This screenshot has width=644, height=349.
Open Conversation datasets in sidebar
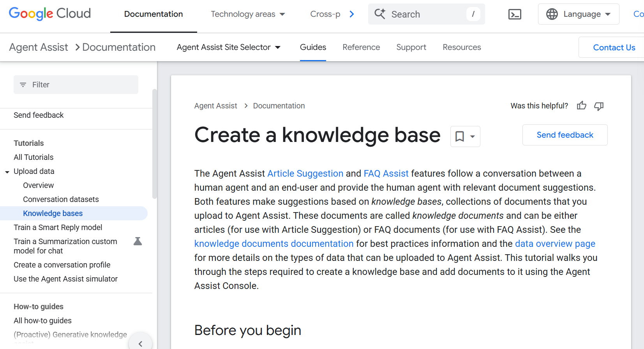point(61,199)
